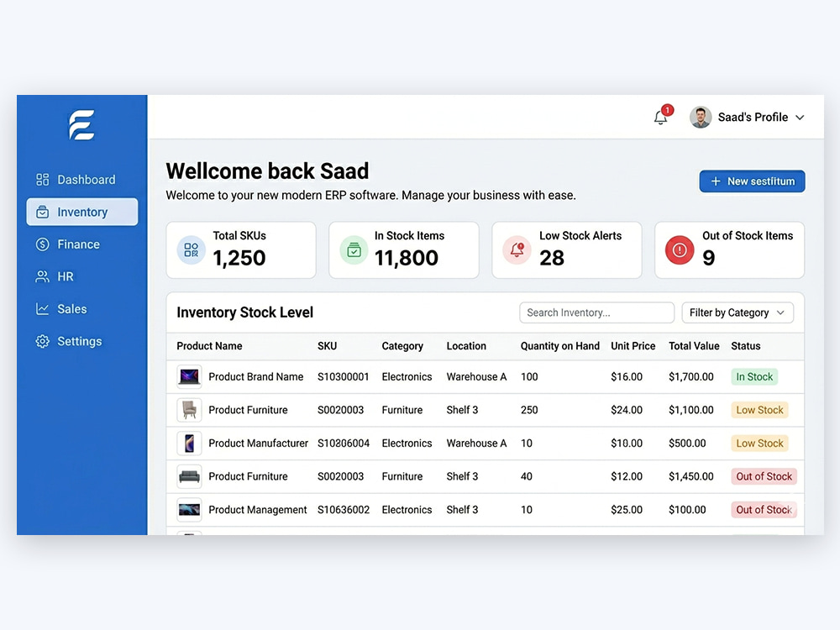Click the Search Inventory field
The image size is (840, 630).
596,312
